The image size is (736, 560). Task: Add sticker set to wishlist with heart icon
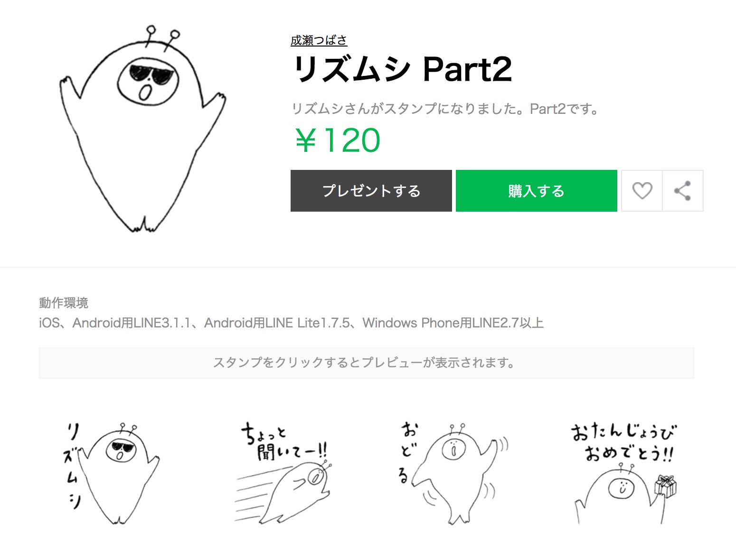point(642,191)
